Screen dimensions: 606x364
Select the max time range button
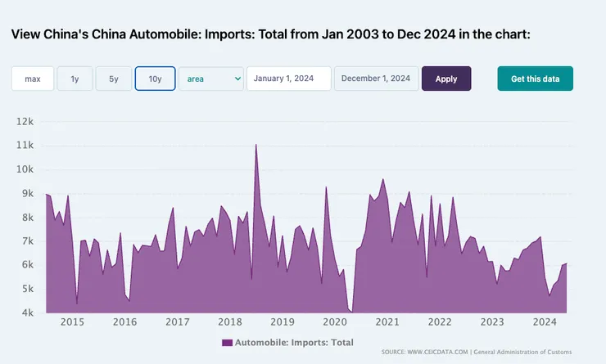[33, 79]
